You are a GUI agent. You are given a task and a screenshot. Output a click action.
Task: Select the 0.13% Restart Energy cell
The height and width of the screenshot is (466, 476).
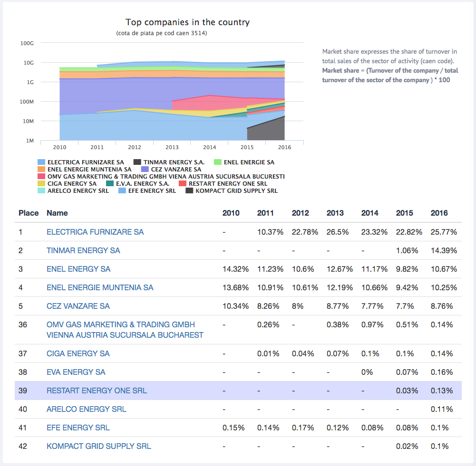[442, 390]
